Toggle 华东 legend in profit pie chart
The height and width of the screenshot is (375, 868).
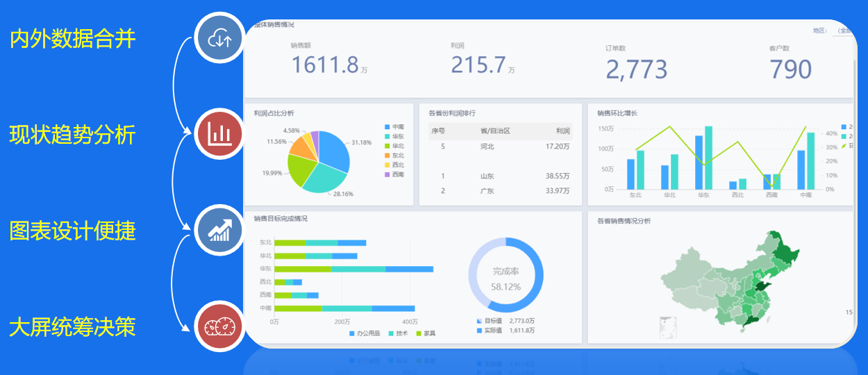pyautogui.click(x=394, y=137)
